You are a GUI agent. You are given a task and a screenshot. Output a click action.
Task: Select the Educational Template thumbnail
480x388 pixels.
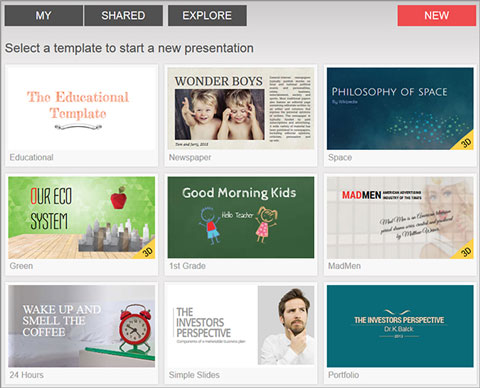(81, 108)
